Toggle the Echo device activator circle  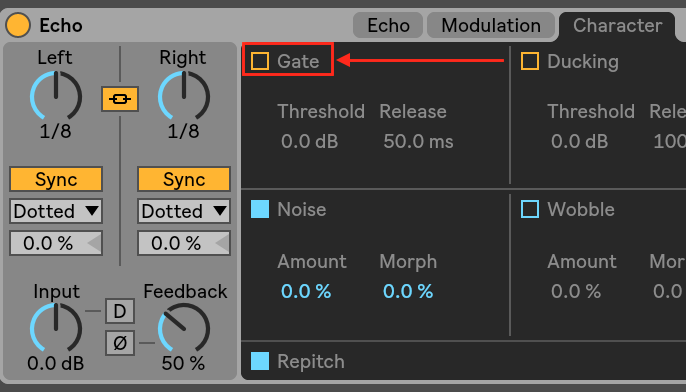[x=18, y=25]
